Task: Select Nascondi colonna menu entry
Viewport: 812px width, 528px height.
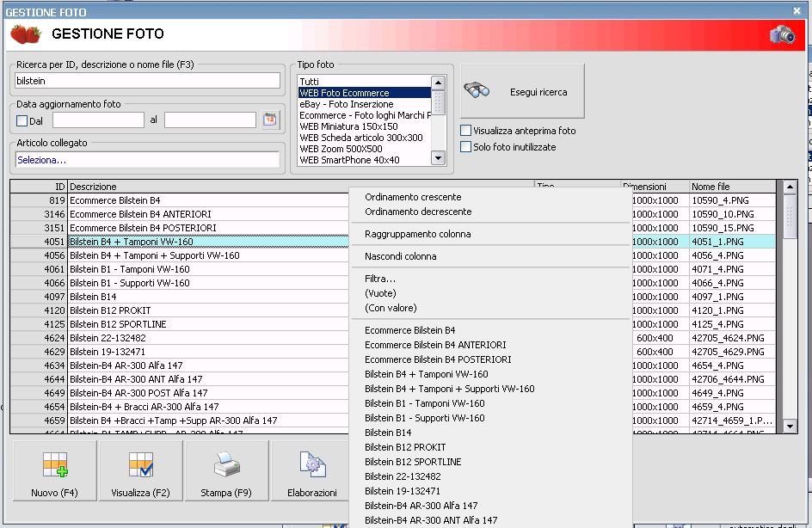Action: coord(400,255)
